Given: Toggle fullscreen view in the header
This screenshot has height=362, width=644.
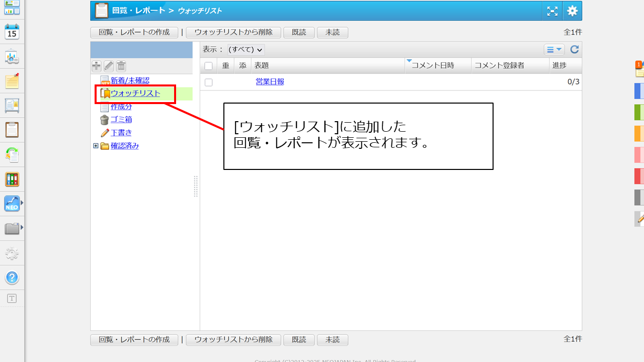Looking at the screenshot, I should [552, 11].
